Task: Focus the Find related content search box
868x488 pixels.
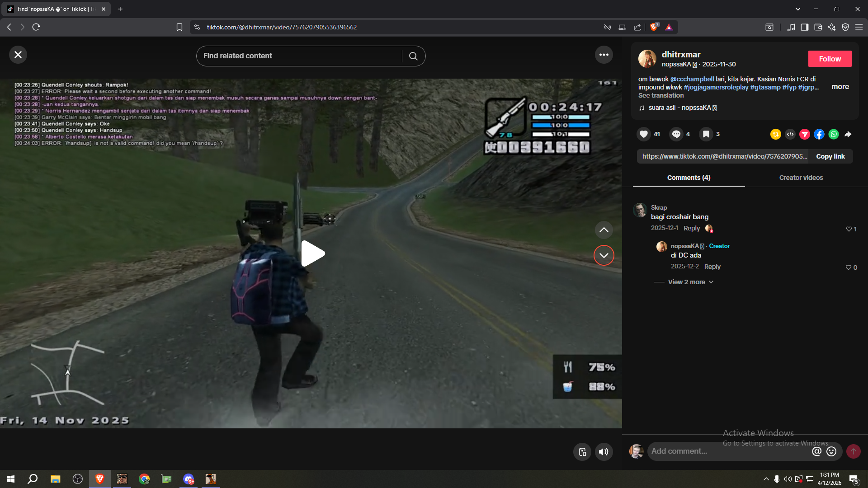Action: pos(299,56)
